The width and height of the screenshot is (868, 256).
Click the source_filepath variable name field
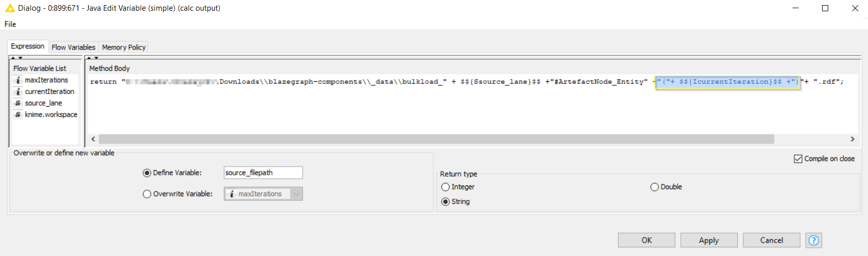pyautogui.click(x=263, y=173)
